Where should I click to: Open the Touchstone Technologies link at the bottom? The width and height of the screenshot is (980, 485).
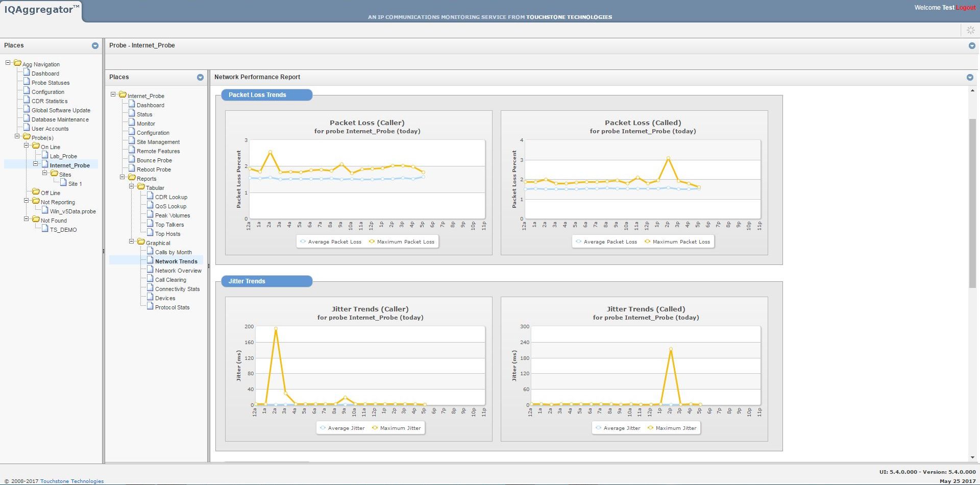[72, 481]
